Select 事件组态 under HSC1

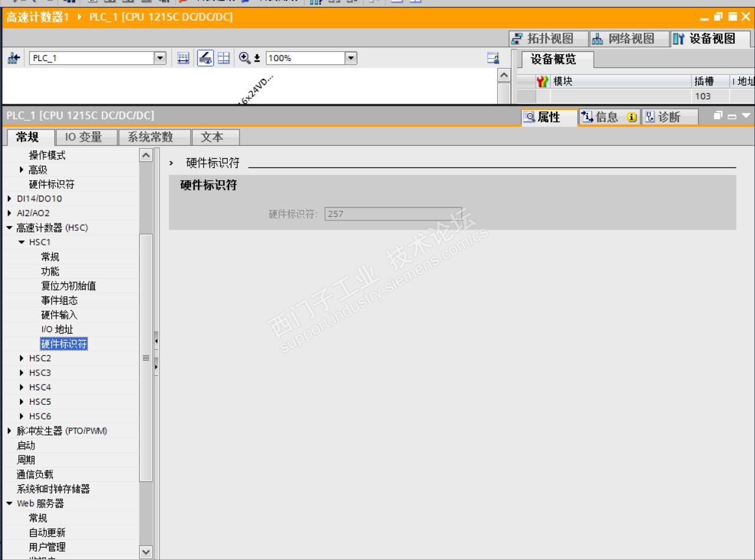pos(59,300)
